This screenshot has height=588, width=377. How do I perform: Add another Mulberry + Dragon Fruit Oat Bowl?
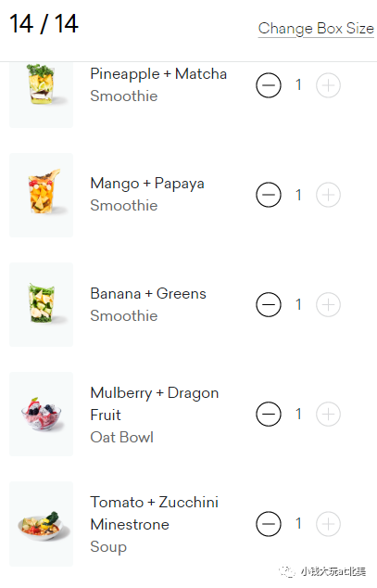(x=328, y=414)
